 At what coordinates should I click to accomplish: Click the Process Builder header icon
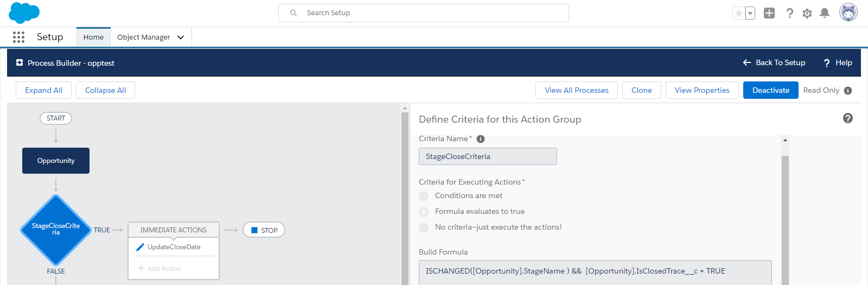(x=20, y=63)
